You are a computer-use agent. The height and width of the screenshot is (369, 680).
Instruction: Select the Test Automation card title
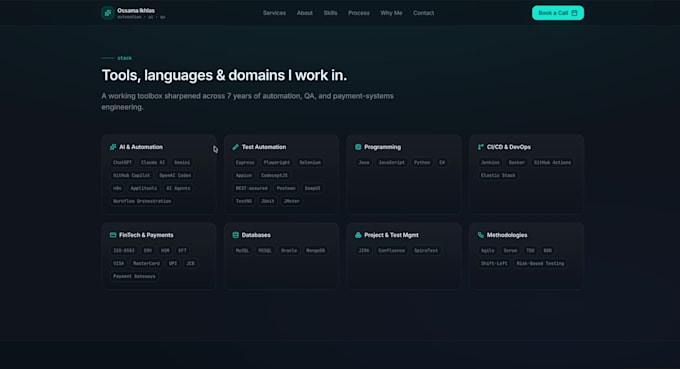click(x=264, y=147)
